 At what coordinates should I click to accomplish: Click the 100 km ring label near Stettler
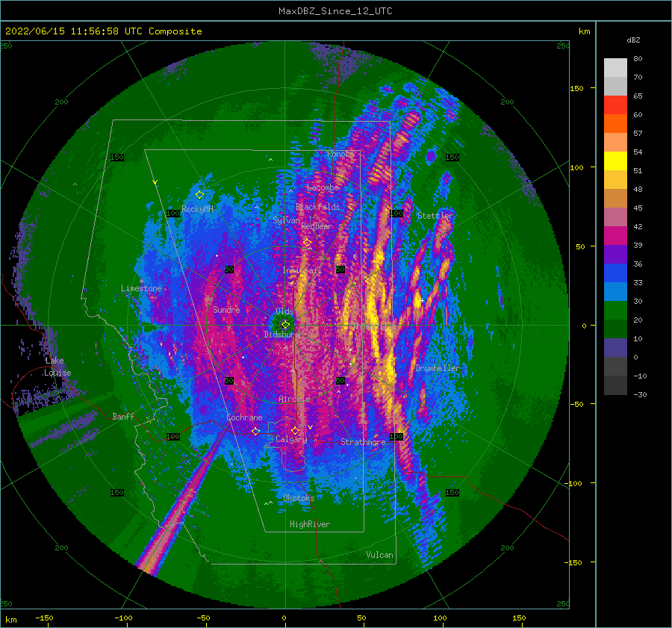pos(396,213)
